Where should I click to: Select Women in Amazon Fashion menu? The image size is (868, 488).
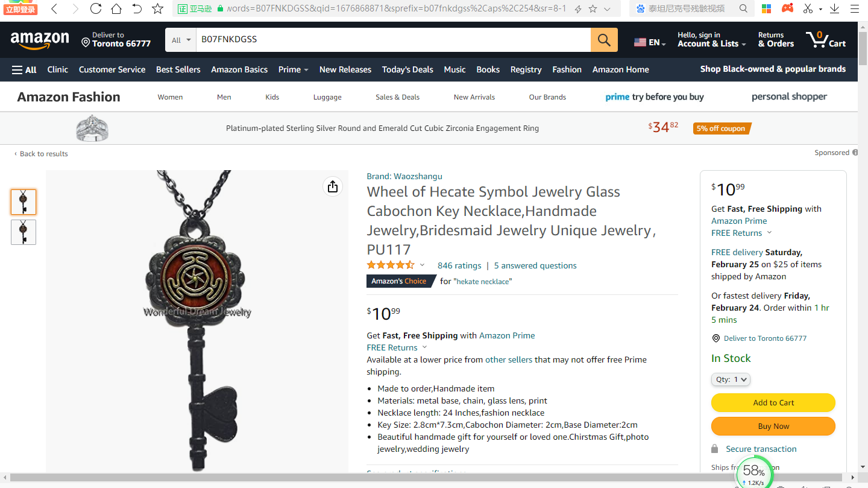[170, 97]
